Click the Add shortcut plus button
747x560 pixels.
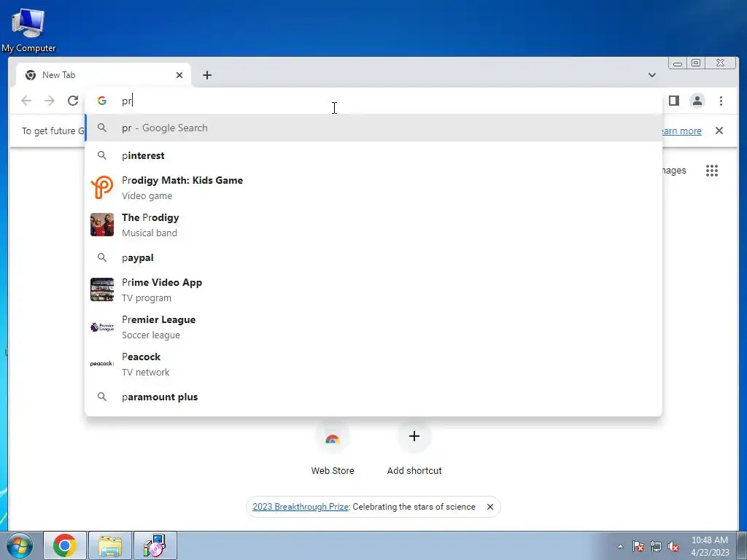pos(414,436)
